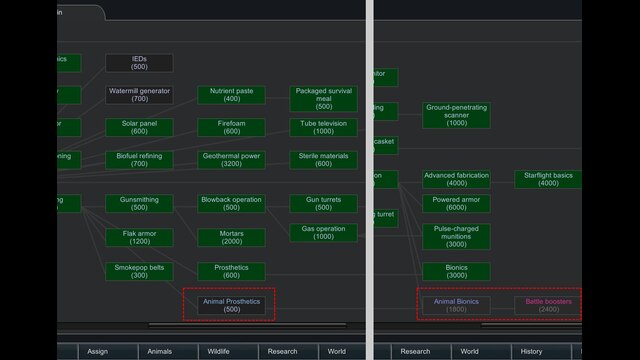This screenshot has width=640, height=360.
Task: Click the Bionics research node
Action: click(x=456, y=271)
